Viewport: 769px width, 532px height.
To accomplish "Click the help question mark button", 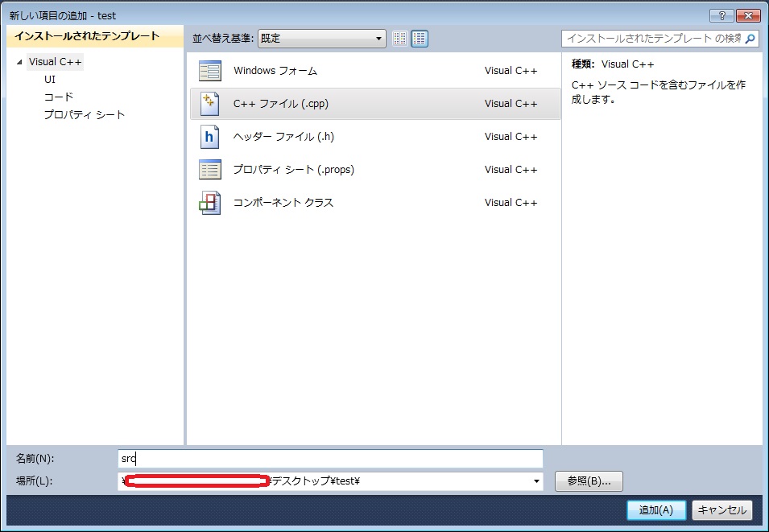I will click(x=722, y=15).
